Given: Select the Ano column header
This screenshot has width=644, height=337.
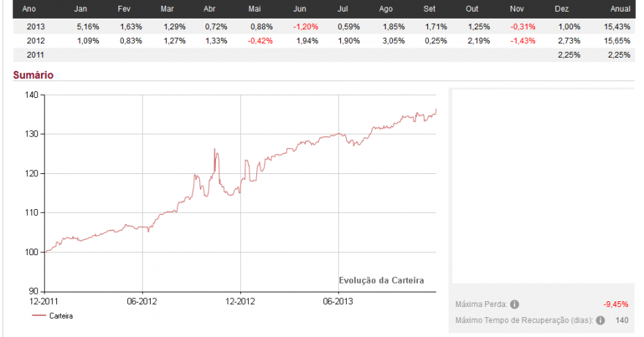Looking at the screenshot, I should click(x=29, y=9).
